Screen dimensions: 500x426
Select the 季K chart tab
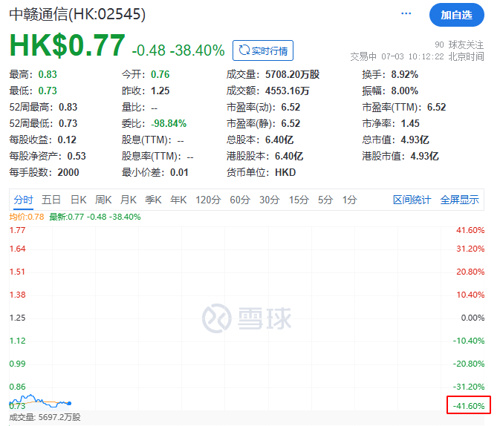click(x=153, y=200)
